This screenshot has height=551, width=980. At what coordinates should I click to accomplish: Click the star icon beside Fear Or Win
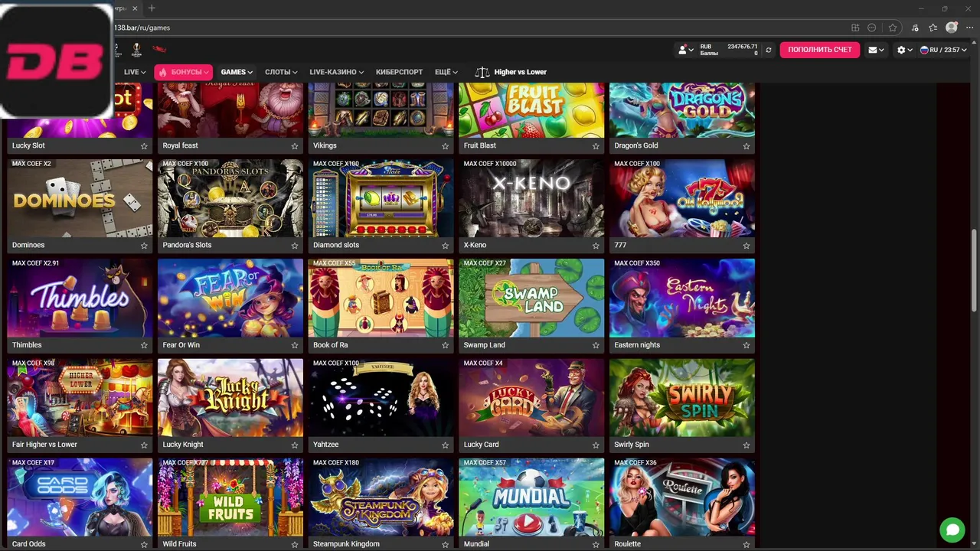click(x=295, y=345)
